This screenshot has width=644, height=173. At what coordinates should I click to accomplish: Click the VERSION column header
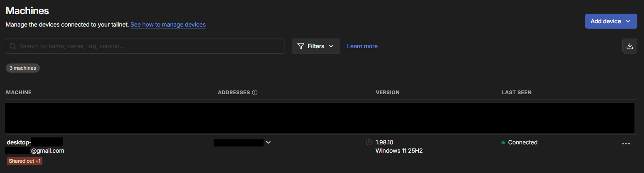coord(388,93)
